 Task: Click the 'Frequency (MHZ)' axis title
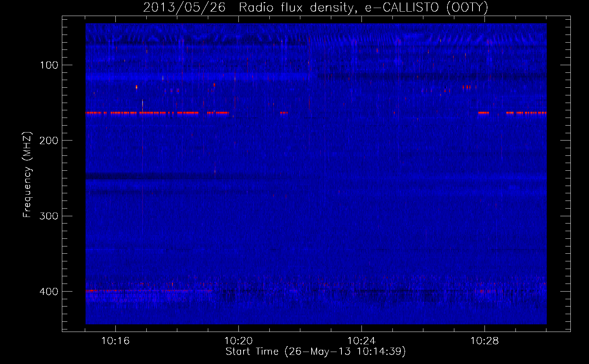point(27,175)
